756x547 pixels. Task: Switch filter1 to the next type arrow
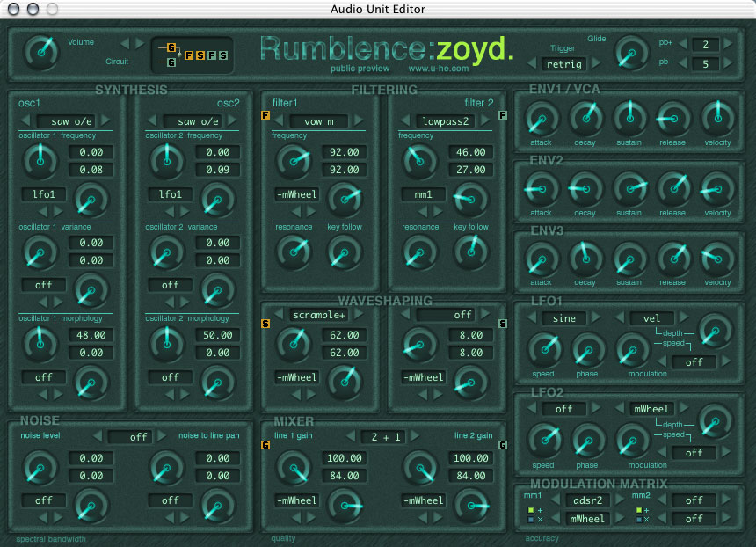coord(359,120)
